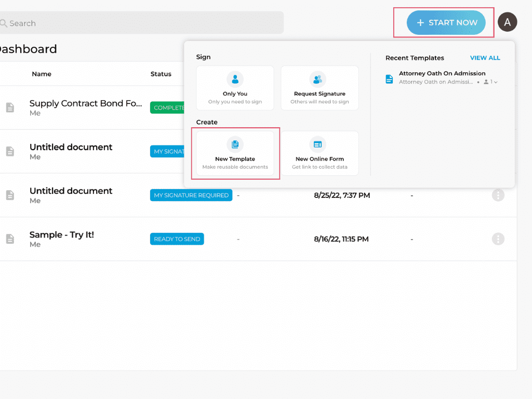Open more options menu for Sample - Try It!
The height and width of the screenshot is (399, 532).
tap(498, 239)
